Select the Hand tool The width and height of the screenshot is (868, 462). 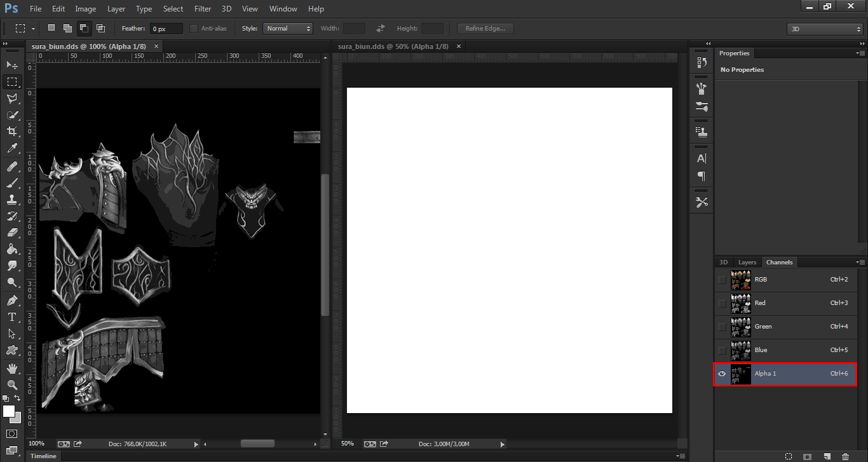[x=12, y=368]
